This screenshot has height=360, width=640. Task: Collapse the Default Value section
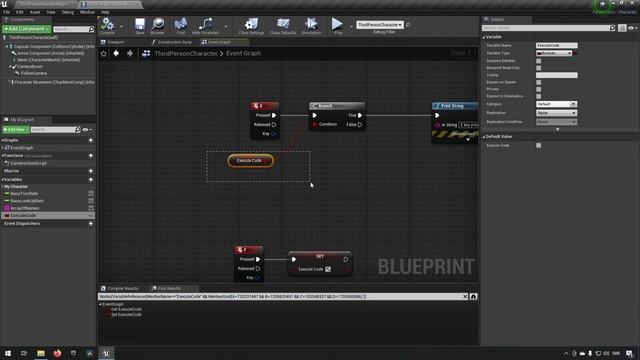[x=484, y=137]
